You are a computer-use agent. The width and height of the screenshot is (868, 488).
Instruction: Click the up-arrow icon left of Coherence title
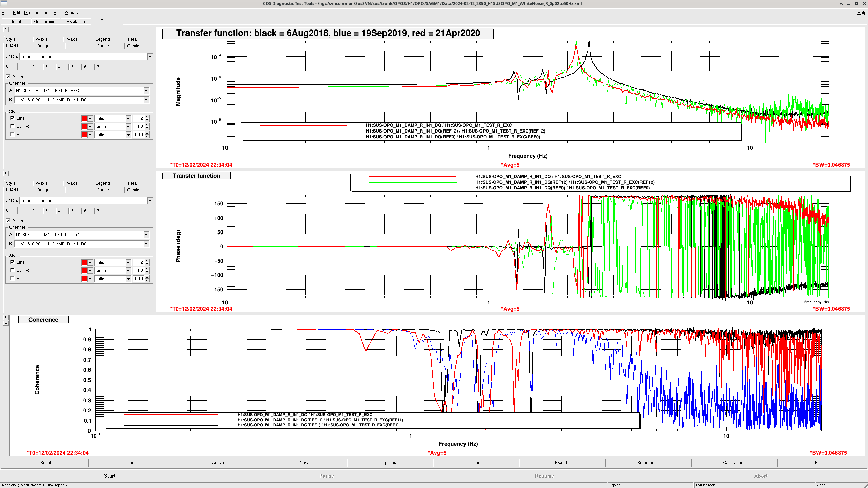pos(6,323)
